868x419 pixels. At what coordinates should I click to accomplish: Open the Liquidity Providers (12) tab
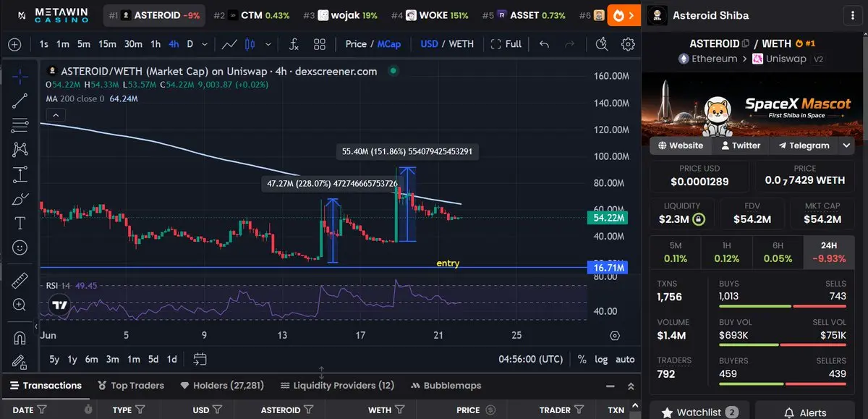click(337, 386)
